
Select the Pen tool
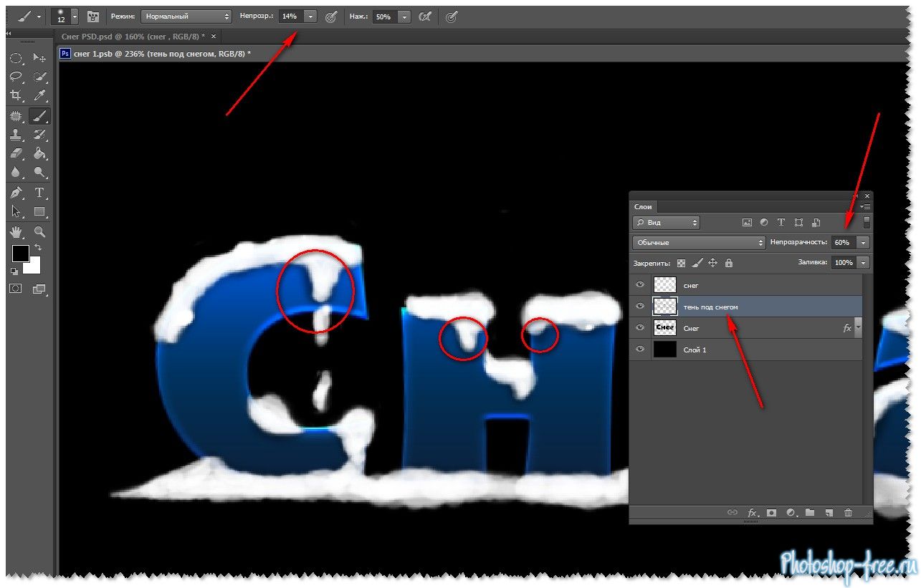point(16,193)
